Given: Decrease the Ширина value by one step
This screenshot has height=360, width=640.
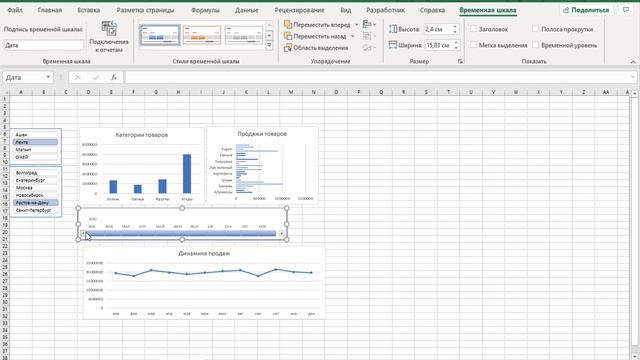Looking at the screenshot, I should (x=456, y=48).
